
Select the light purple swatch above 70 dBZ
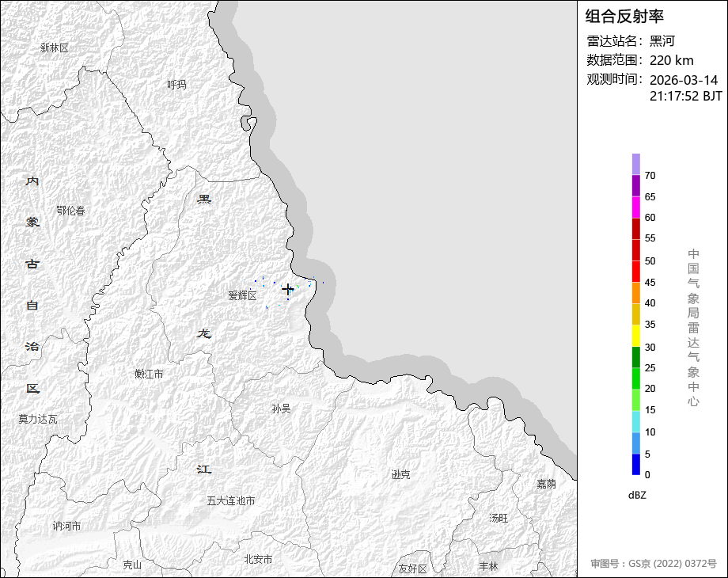636,164
